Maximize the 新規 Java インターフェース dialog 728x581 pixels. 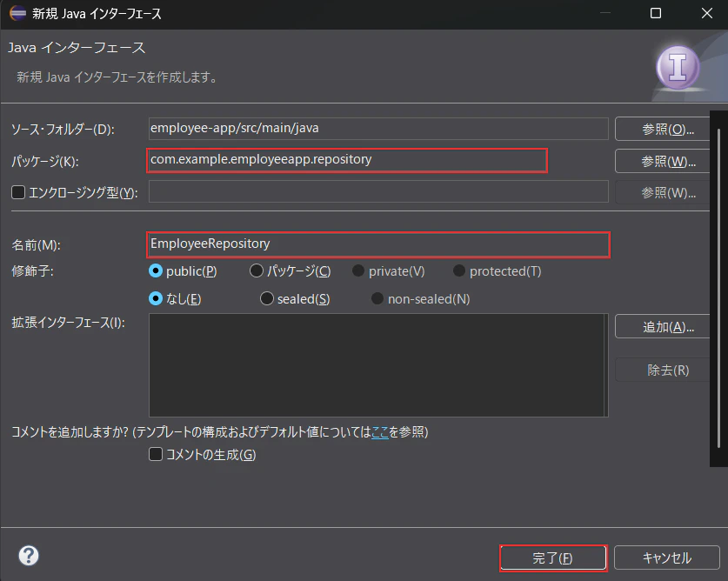click(656, 13)
